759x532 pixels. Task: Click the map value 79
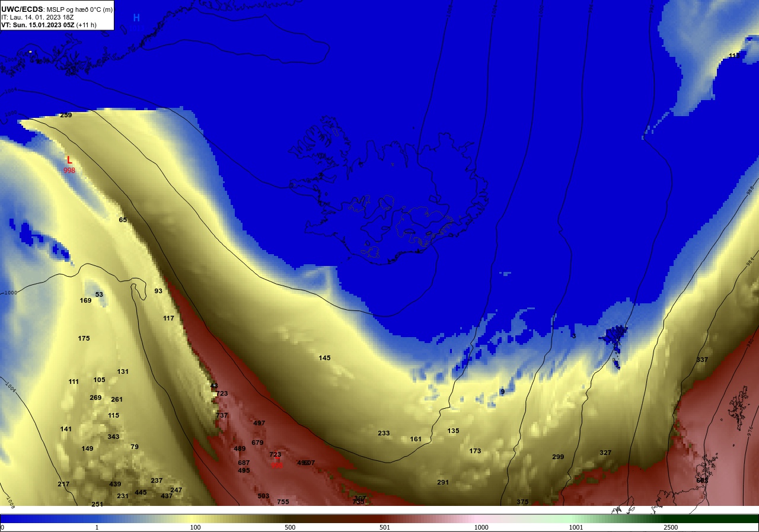point(135,447)
